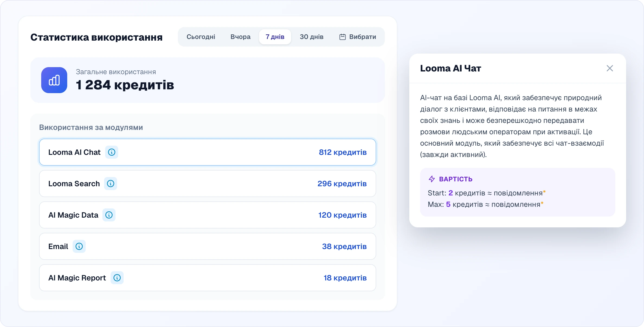Screen dimensions: 644x327
Task: Open info icon next to Email
Action: click(79, 246)
